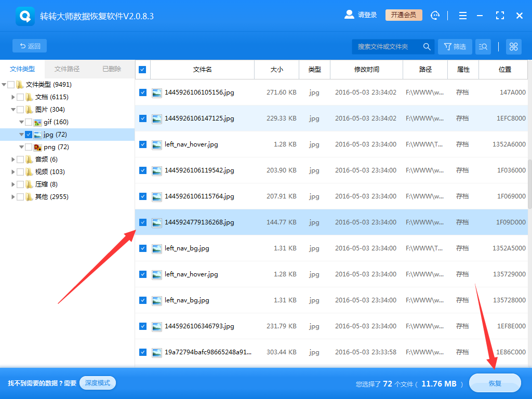
Task: Click the 图片 folder icon
Action: pyautogui.click(x=29, y=110)
